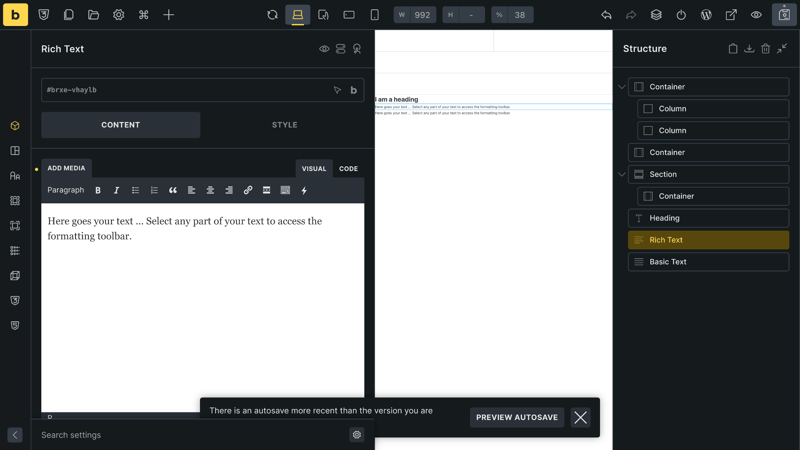This screenshot has height=450, width=800.
Task: Click the undo arrow in the top bar
Action: click(606, 15)
